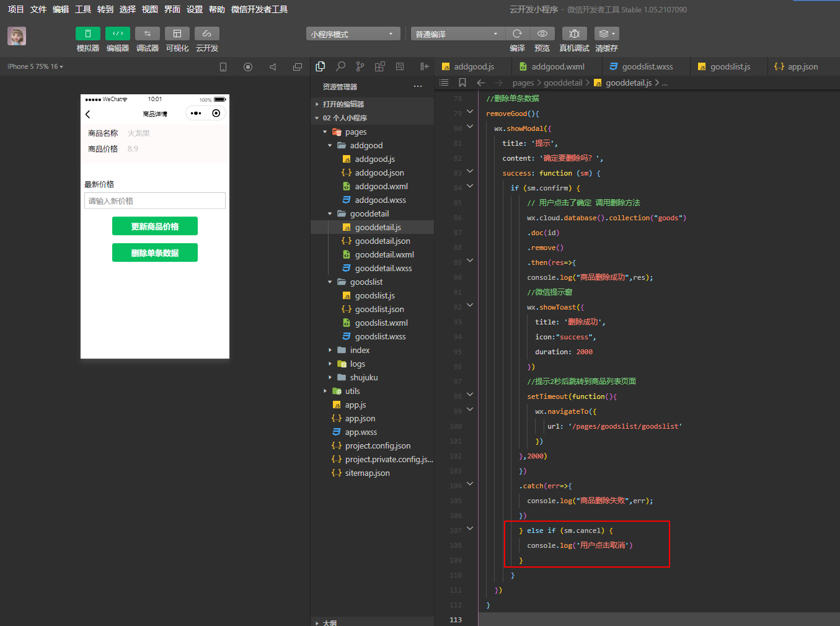Switch to the addgood.js tab
840x626 pixels.
click(474, 66)
